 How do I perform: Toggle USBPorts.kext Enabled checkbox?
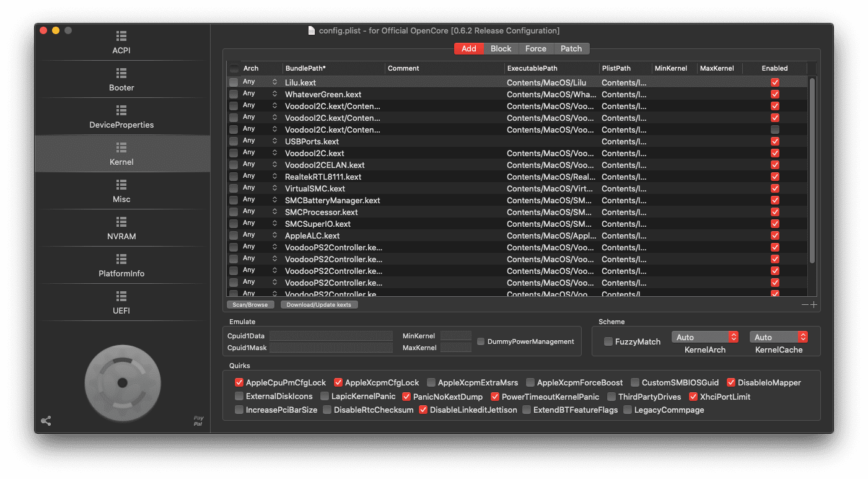pyautogui.click(x=774, y=141)
